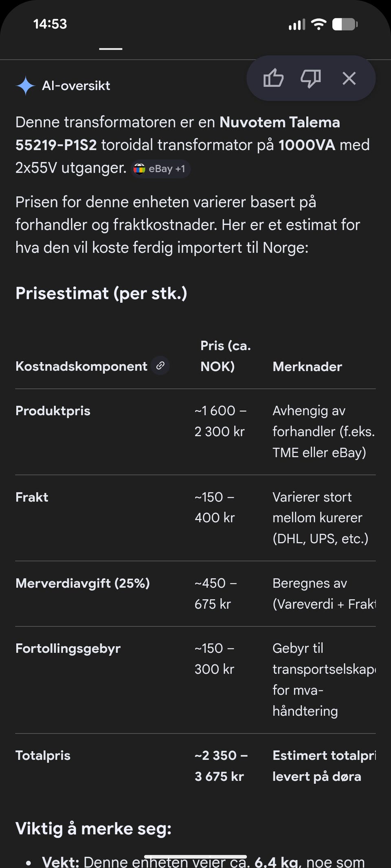The image size is (391, 868).
Task: Select the Nuvotem Talema 55219-P1S2 bold text
Action: point(178,133)
